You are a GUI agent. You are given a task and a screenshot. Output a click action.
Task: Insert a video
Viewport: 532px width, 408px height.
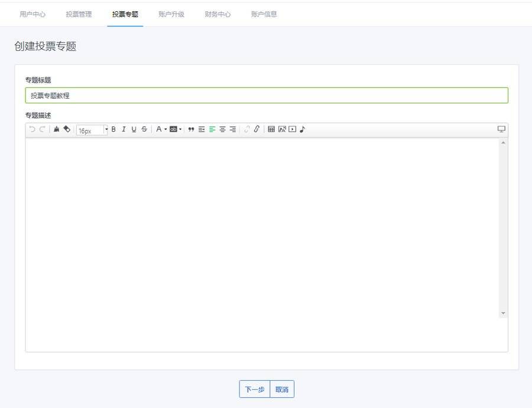pyautogui.click(x=293, y=129)
